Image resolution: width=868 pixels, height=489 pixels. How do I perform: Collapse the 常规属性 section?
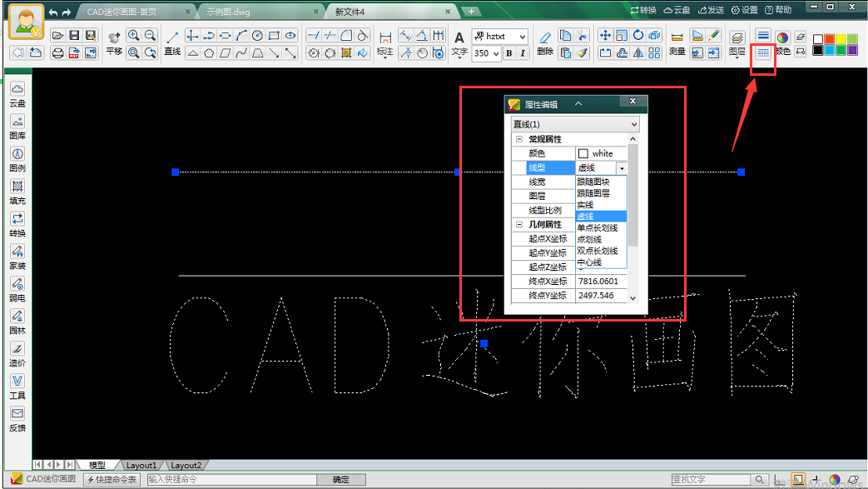tap(519, 139)
